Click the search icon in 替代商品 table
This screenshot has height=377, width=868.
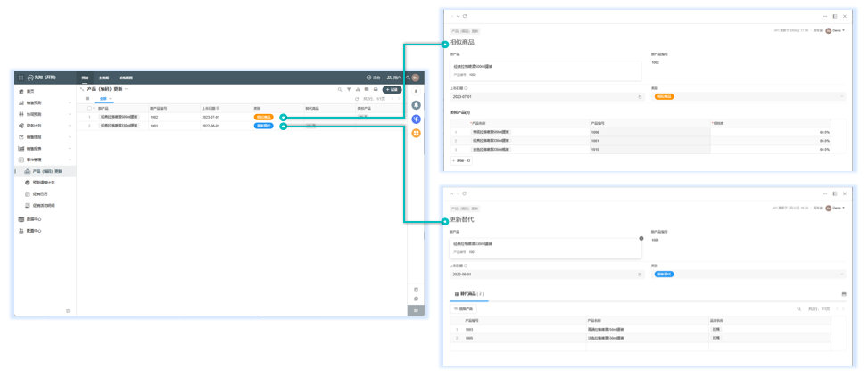point(798,308)
